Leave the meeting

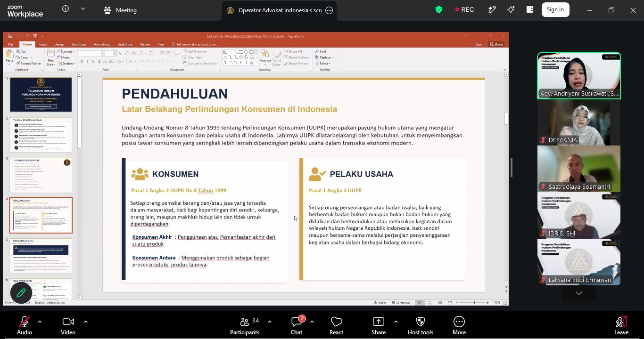click(x=621, y=322)
